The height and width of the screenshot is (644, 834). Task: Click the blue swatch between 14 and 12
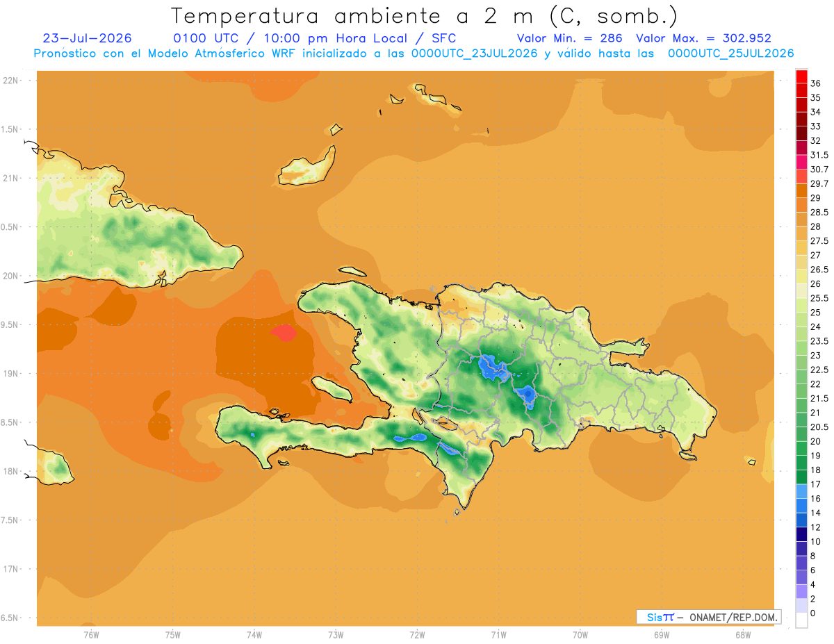801,520
